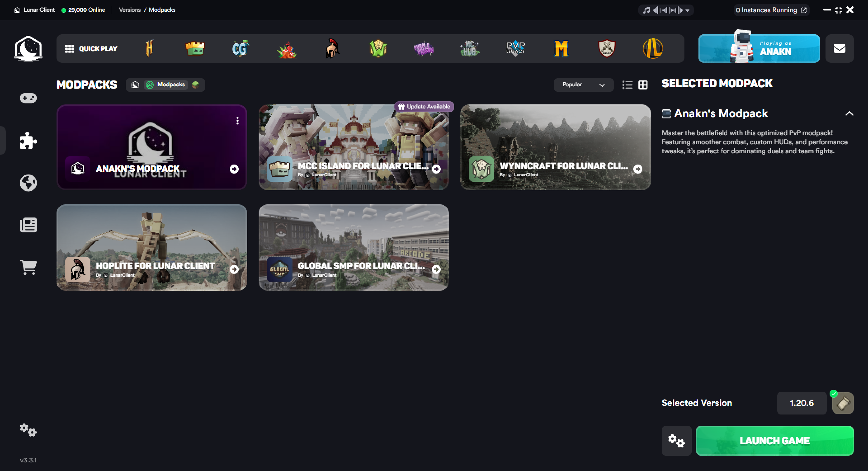Expand the music player dropdown arrow
868x471 pixels.
688,10
